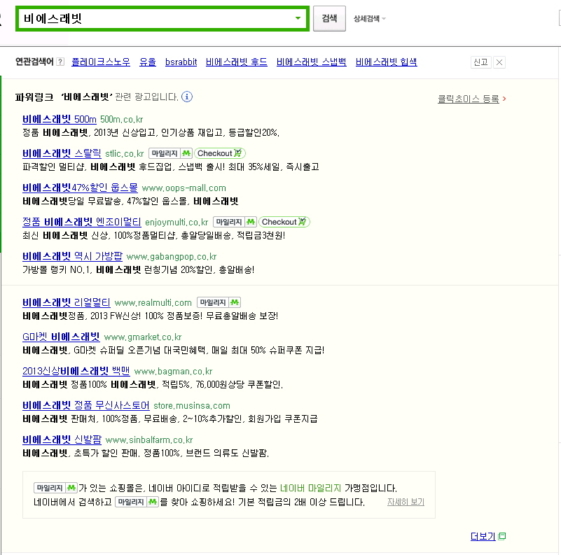Screen dimensions: 561x555
Task: Open the 비에스래빗 스탈릭 ad title
Action: [x=62, y=154]
